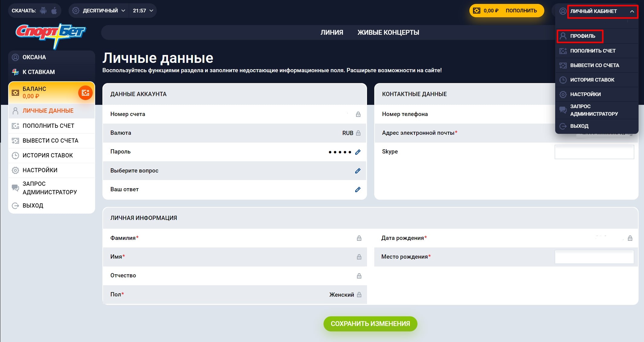
Task: Choose История ставок in dropdown menu
Action: pos(592,80)
